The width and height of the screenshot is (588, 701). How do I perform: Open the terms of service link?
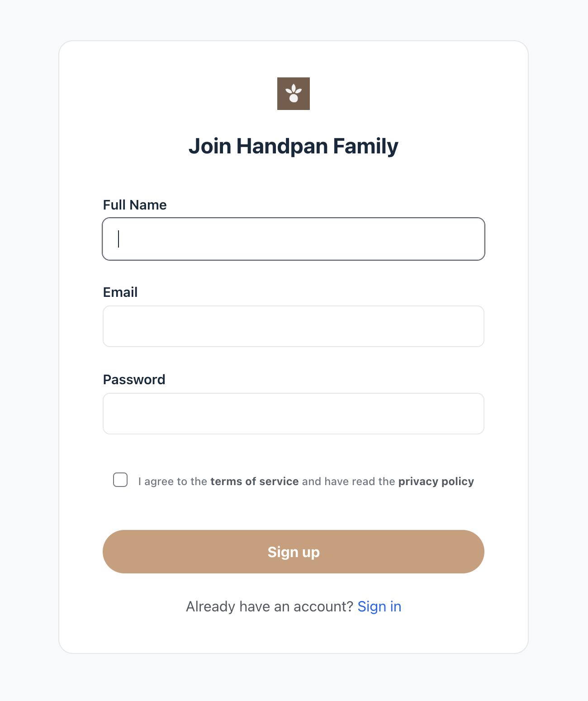254,482
